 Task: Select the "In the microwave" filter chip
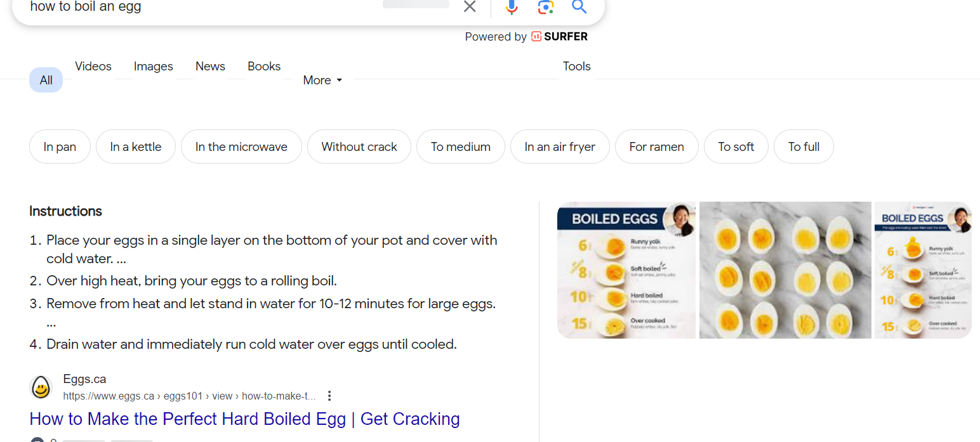(x=241, y=147)
